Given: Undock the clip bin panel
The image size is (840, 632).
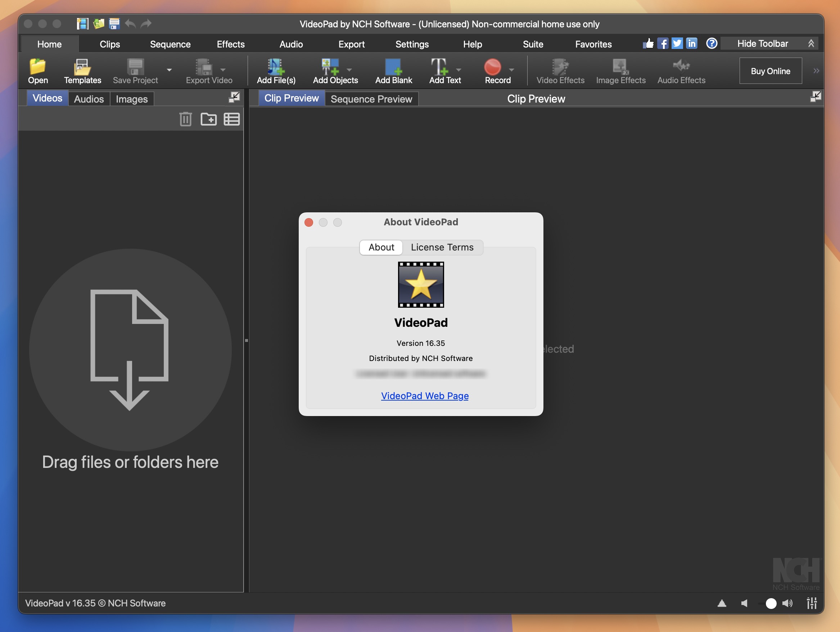Looking at the screenshot, I should (234, 97).
